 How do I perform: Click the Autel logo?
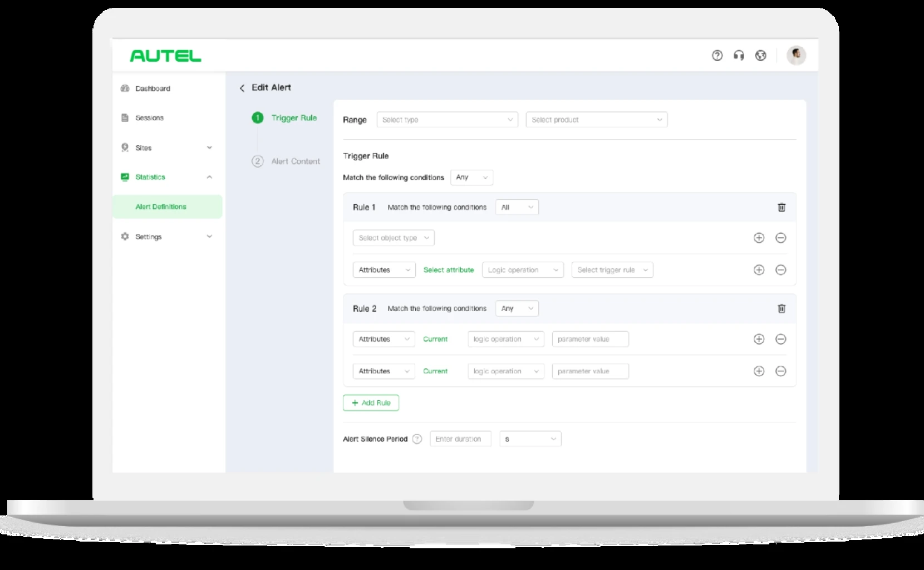pyautogui.click(x=165, y=56)
